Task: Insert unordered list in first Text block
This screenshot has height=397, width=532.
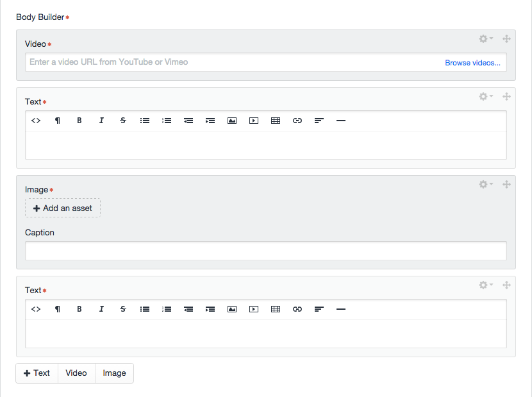Action: [x=145, y=121]
